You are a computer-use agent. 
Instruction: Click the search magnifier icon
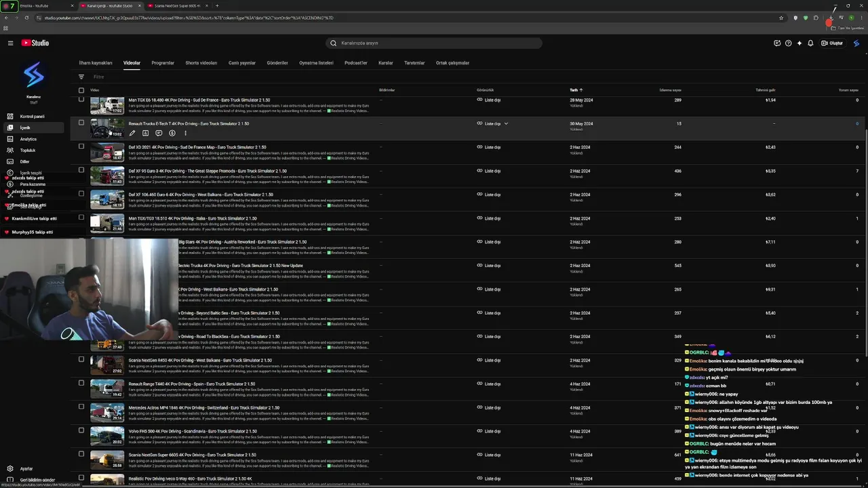click(x=333, y=43)
